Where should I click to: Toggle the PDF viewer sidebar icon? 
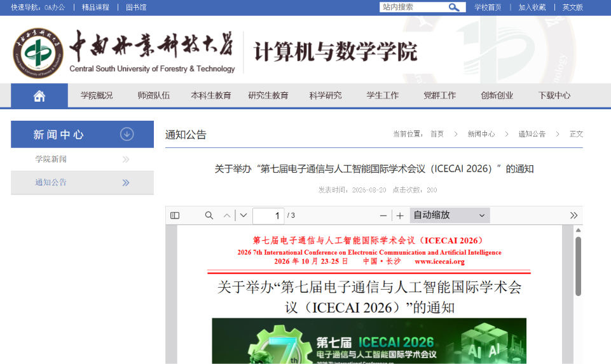[x=175, y=215]
